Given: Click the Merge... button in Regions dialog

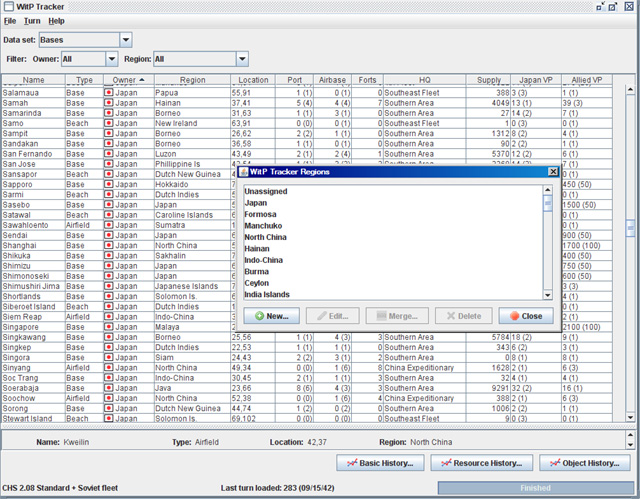Looking at the screenshot, I should tap(397, 316).
